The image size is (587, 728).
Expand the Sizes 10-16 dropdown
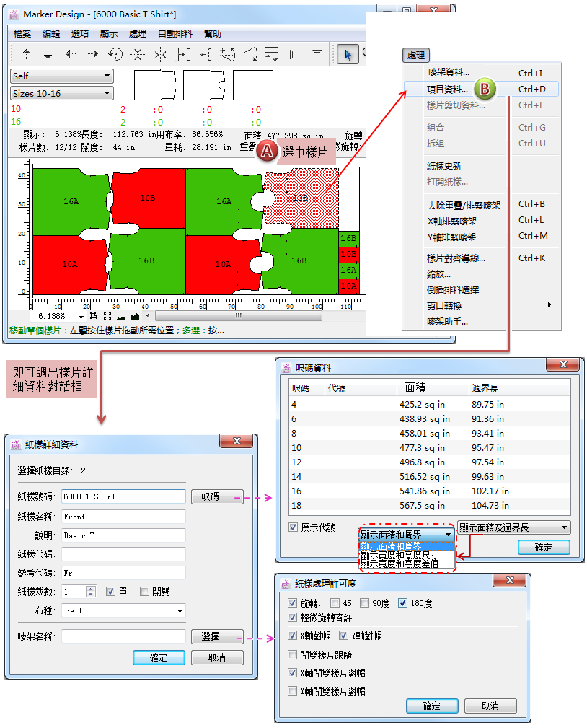click(62, 93)
